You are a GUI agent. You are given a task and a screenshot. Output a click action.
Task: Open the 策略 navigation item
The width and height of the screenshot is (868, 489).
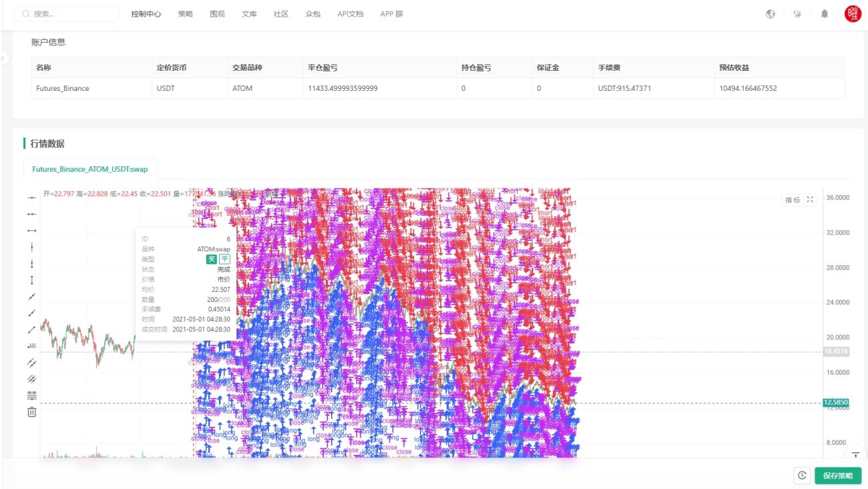(x=185, y=14)
